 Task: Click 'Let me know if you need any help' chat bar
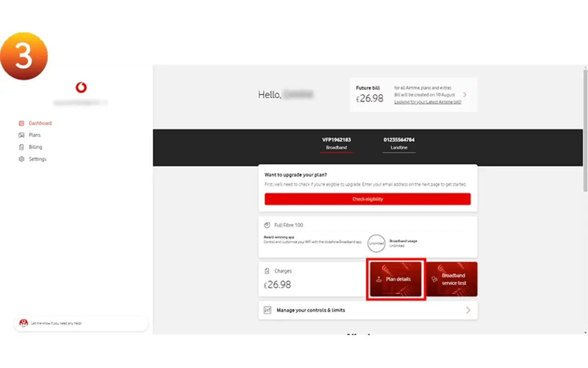[x=81, y=323]
